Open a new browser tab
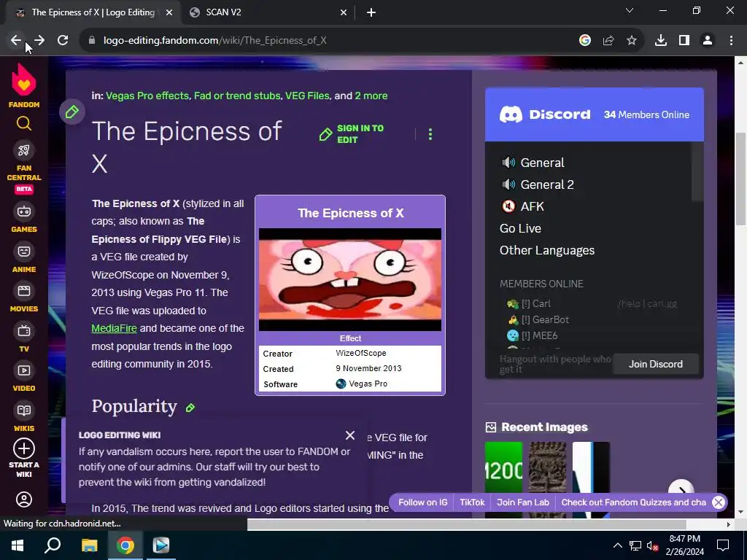The width and height of the screenshot is (747, 560). [x=371, y=12]
